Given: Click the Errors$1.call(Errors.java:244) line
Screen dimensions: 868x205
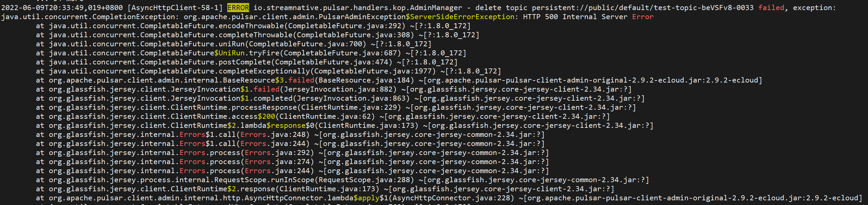Looking at the screenshot, I should point(290,144).
